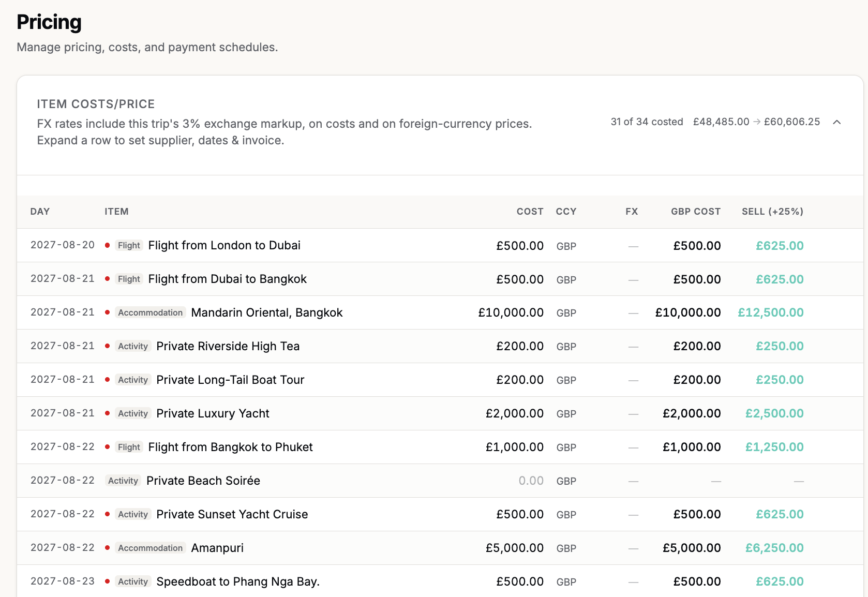The width and height of the screenshot is (868, 597).
Task: Click the ITEM COSTS/PRICE section heading
Action: (96, 104)
